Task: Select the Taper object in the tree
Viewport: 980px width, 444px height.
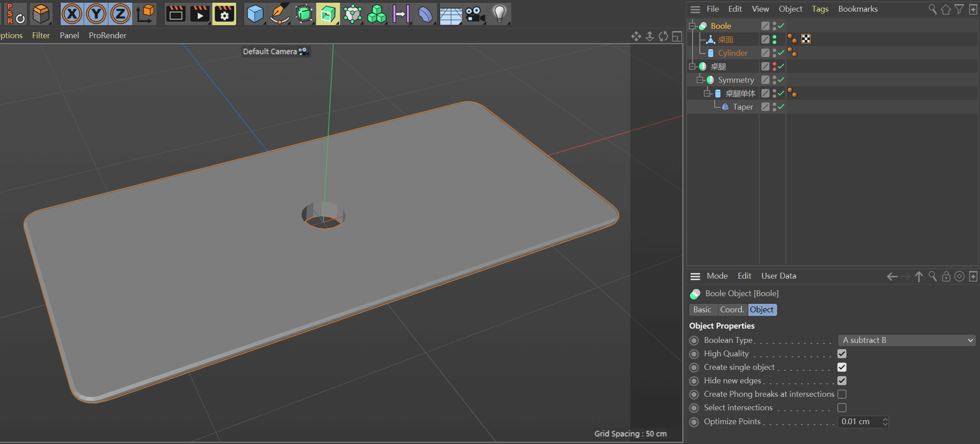Action: point(743,107)
